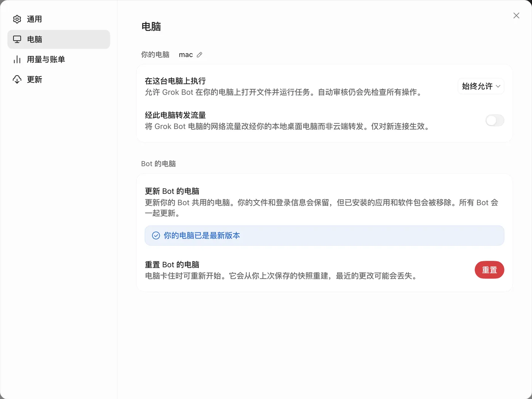The width and height of the screenshot is (532, 399).
Task: Click the bar chart icon for 用量与账单
Action: (x=17, y=59)
